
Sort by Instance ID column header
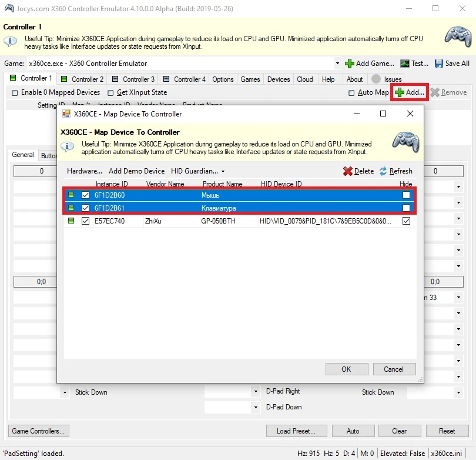[112, 184]
